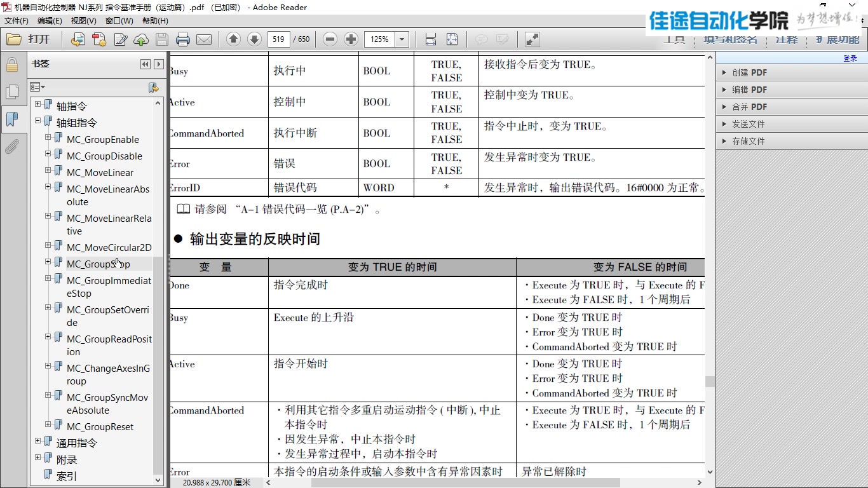Expand the MC_GroupEnable bookmark
The image size is (868, 488).
tap(48, 137)
